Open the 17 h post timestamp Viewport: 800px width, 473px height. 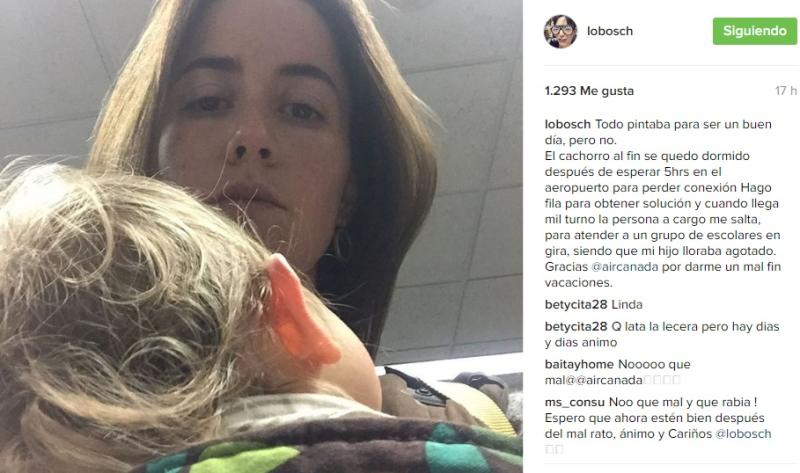pos(786,91)
